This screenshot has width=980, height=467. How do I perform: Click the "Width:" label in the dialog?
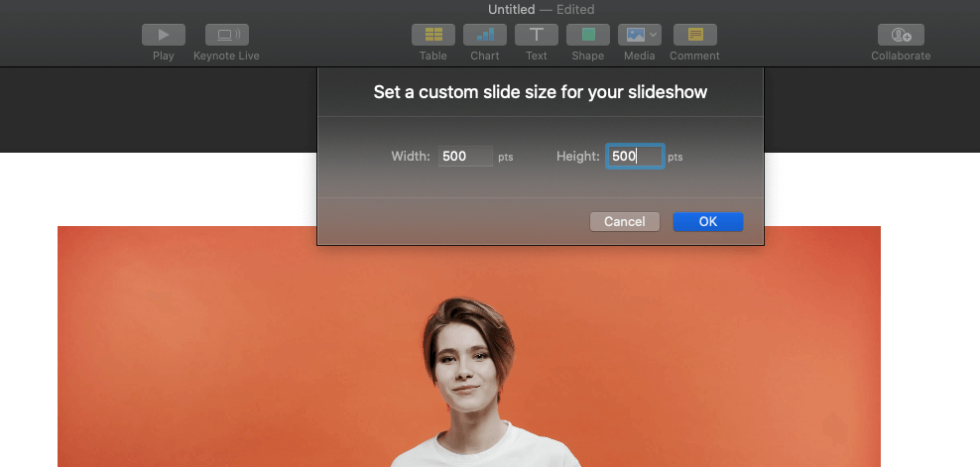(411, 157)
